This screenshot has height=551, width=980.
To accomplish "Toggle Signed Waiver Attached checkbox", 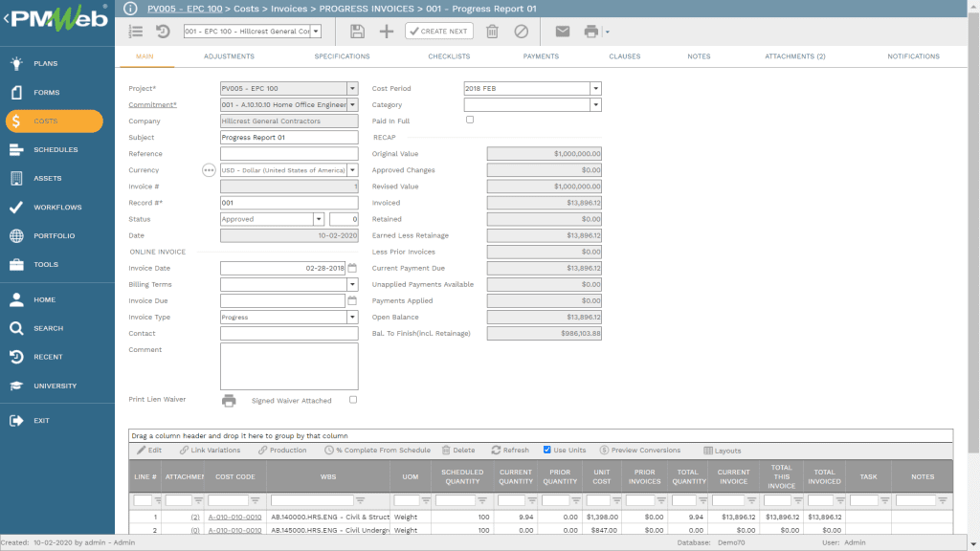I will click(x=353, y=400).
